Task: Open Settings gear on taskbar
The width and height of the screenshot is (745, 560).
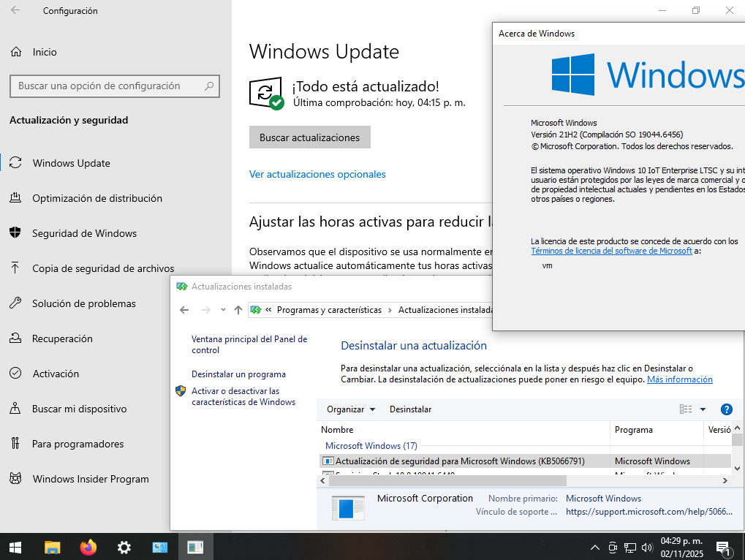Action: 124,548
